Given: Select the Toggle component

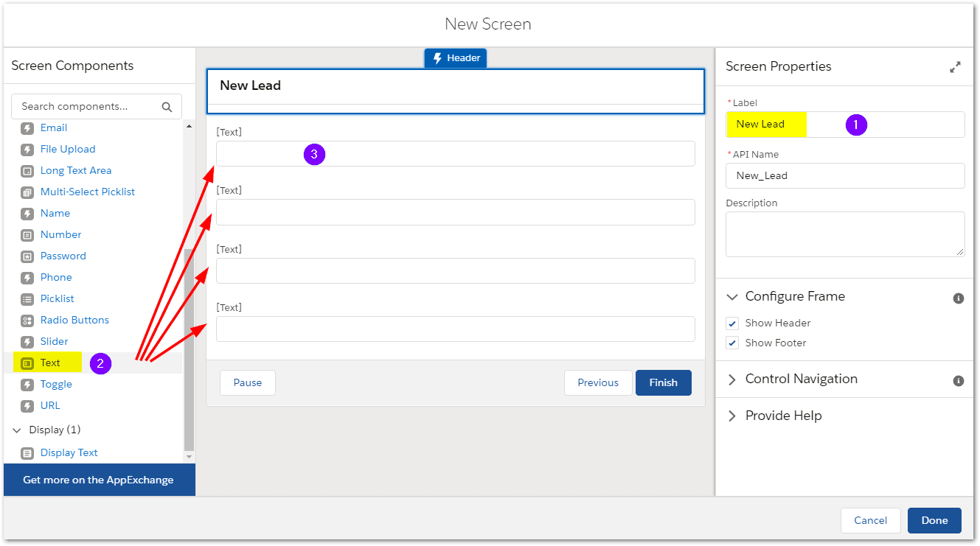Looking at the screenshot, I should (x=56, y=385).
